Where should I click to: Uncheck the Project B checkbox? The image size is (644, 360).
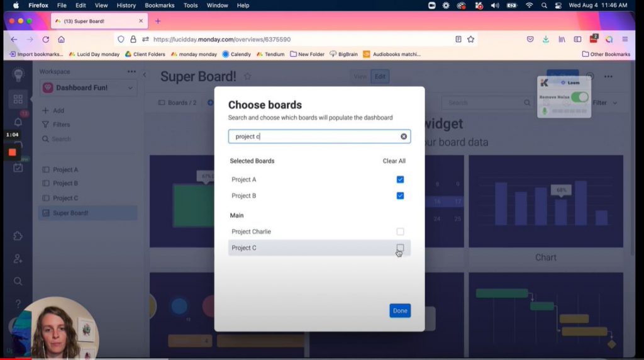tap(400, 196)
